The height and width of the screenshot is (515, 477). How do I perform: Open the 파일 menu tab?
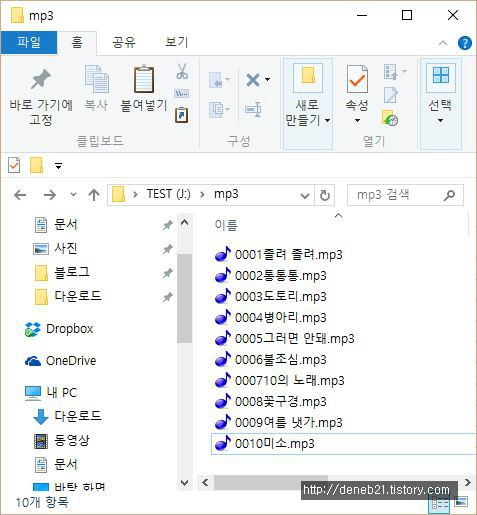coord(29,42)
